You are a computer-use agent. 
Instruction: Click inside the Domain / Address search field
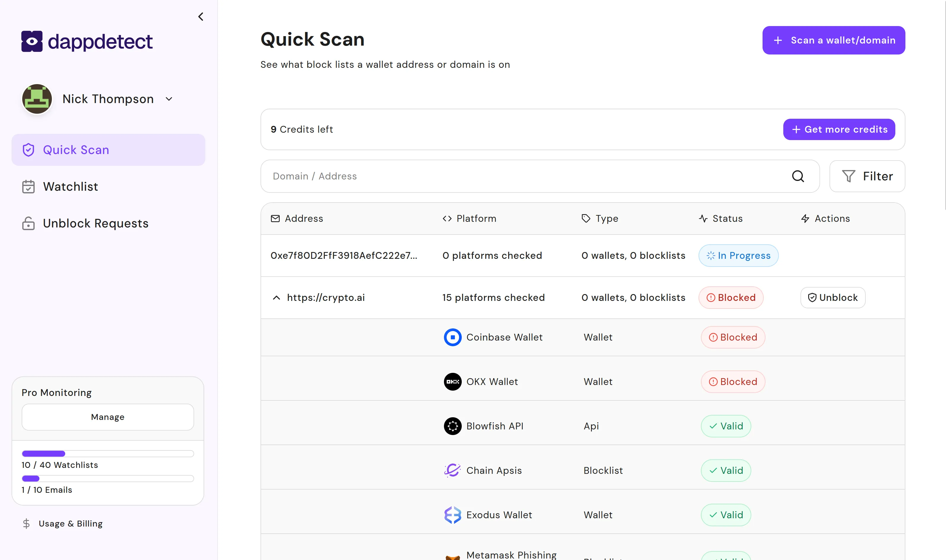(453, 176)
